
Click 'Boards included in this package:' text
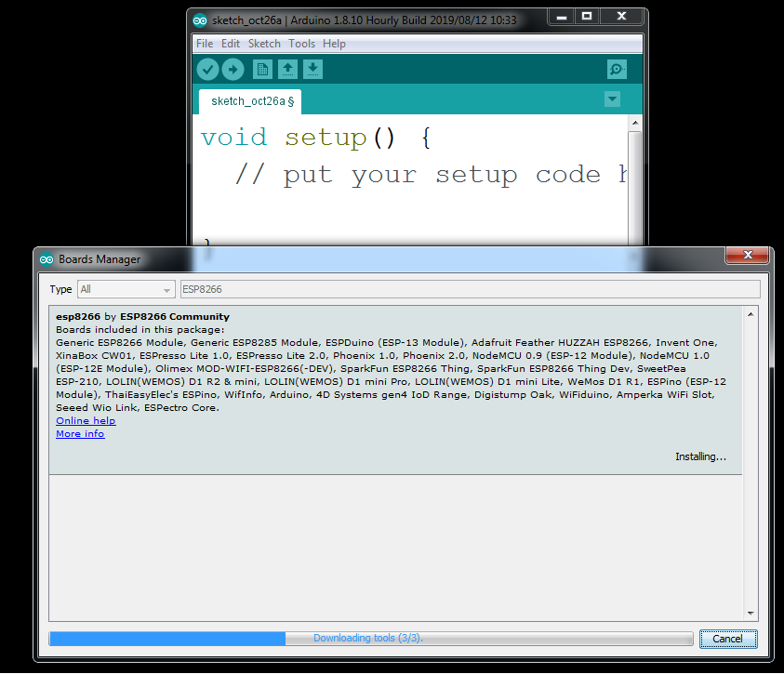[140, 330]
